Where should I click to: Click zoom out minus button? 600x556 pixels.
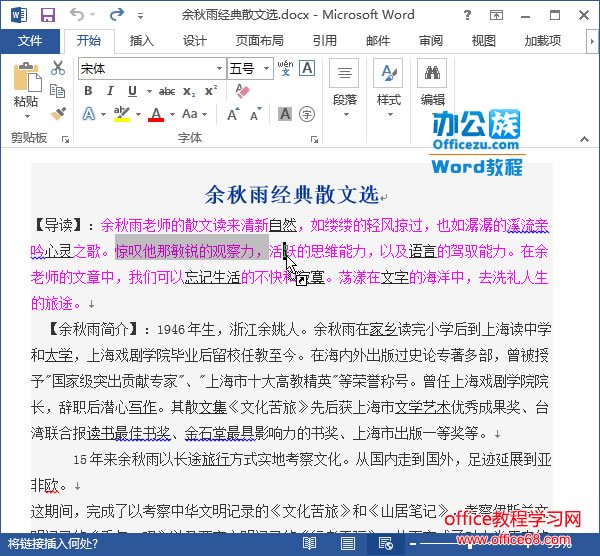[x=412, y=544]
